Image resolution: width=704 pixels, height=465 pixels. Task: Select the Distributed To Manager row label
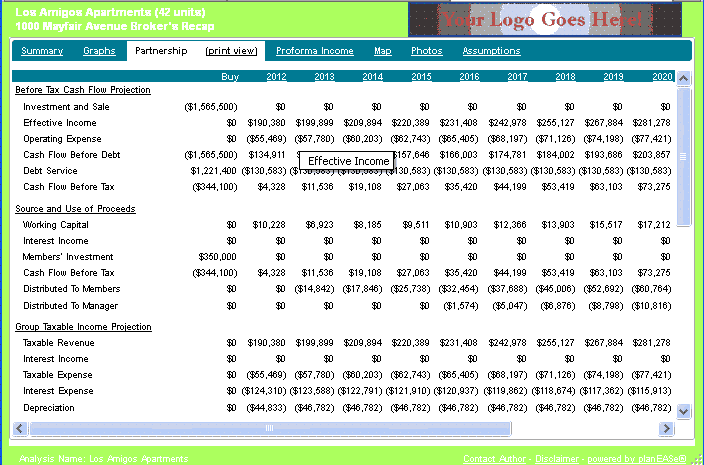pos(70,306)
